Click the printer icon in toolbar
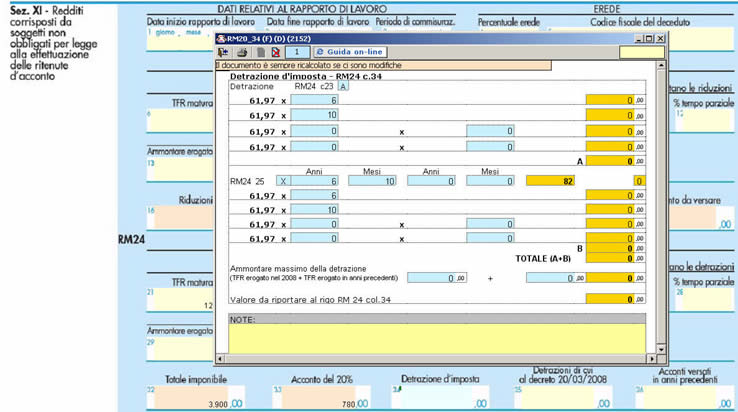 (x=241, y=51)
